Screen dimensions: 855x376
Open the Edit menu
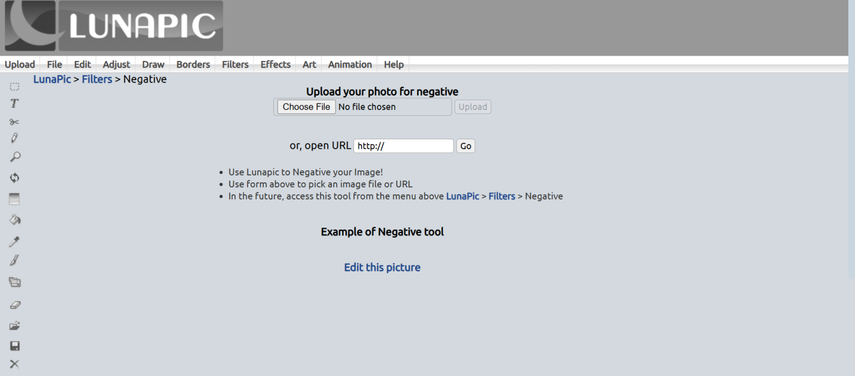tap(82, 64)
